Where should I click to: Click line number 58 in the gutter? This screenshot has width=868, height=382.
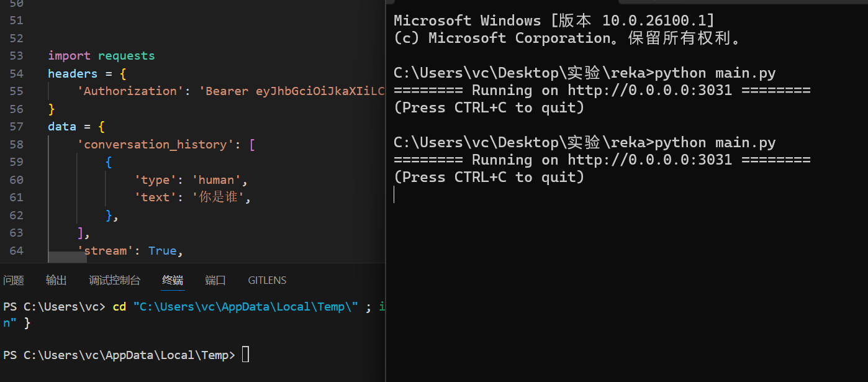[16, 144]
